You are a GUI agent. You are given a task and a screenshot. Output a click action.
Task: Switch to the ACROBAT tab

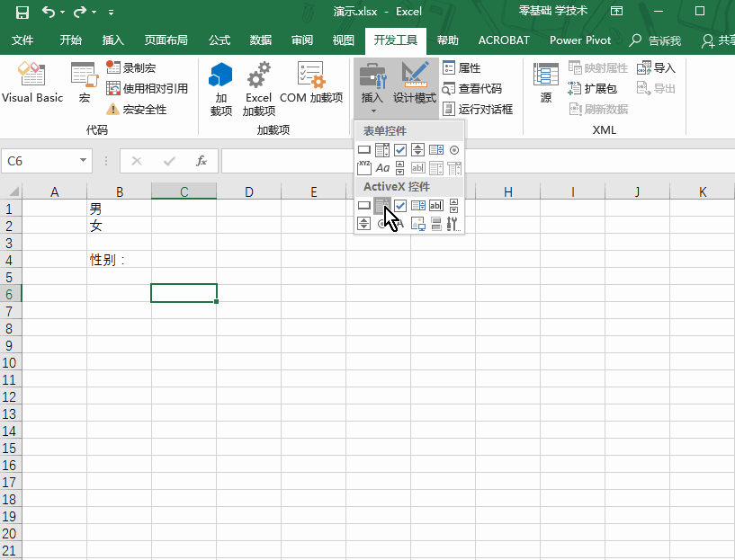(x=504, y=40)
